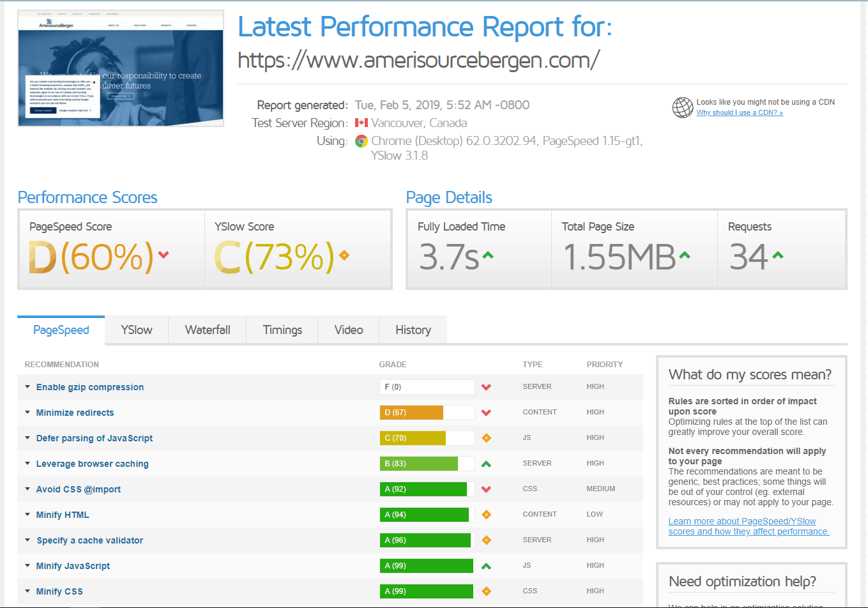This screenshot has width=868, height=608.
Task: Expand Avoid CSS @import triangle
Action: 27,489
